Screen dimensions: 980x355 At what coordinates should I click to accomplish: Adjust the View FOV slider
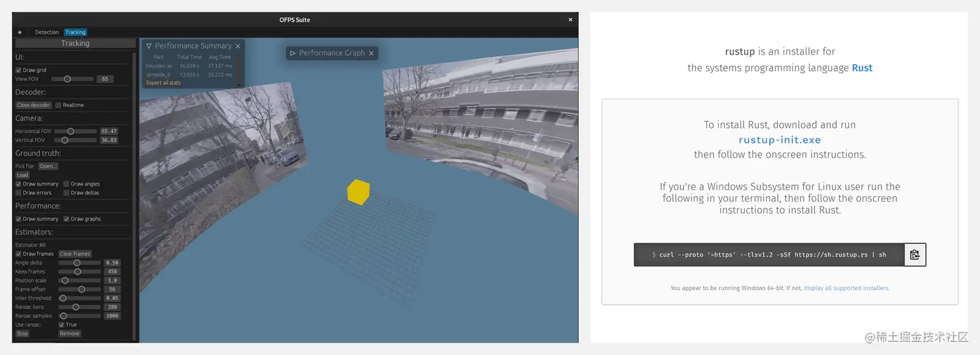pos(72,79)
